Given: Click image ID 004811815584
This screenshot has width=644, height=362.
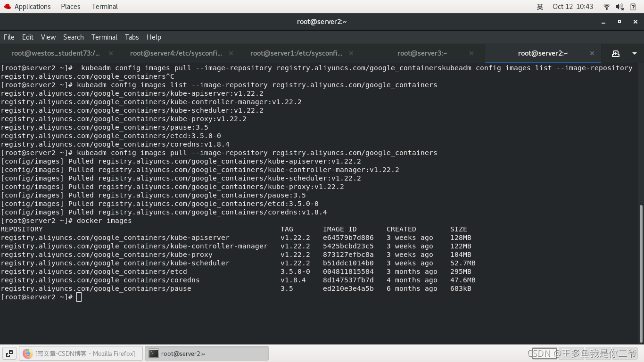Looking at the screenshot, I should (x=348, y=271).
